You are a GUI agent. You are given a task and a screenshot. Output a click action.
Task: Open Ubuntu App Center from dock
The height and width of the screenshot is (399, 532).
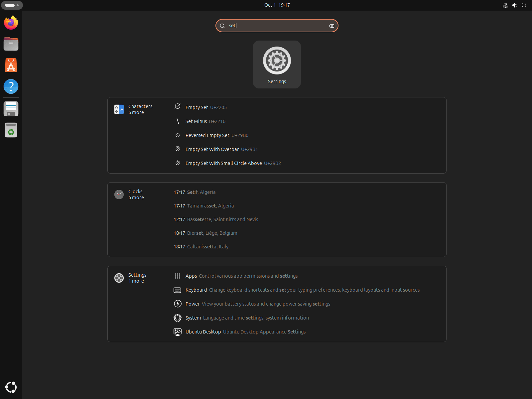(11, 65)
